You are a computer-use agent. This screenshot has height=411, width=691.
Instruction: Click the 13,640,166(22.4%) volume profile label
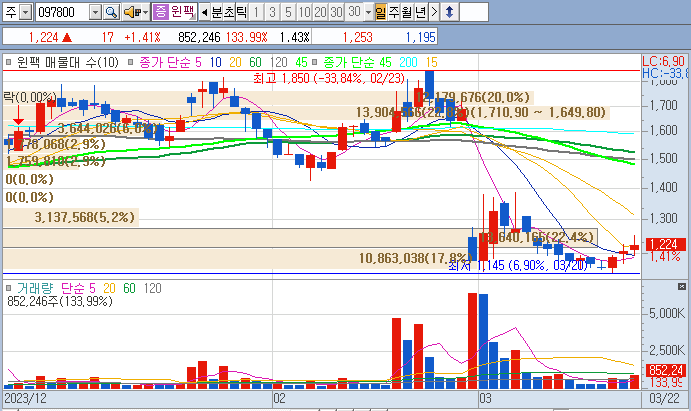pos(537,237)
